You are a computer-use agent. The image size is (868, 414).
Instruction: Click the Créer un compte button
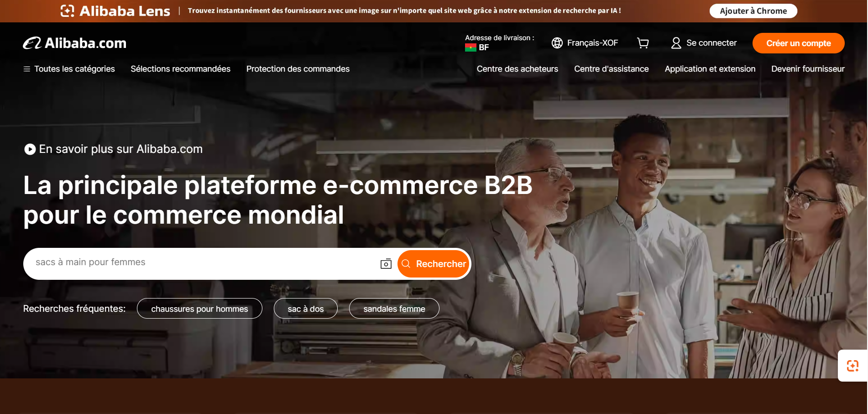tap(799, 43)
